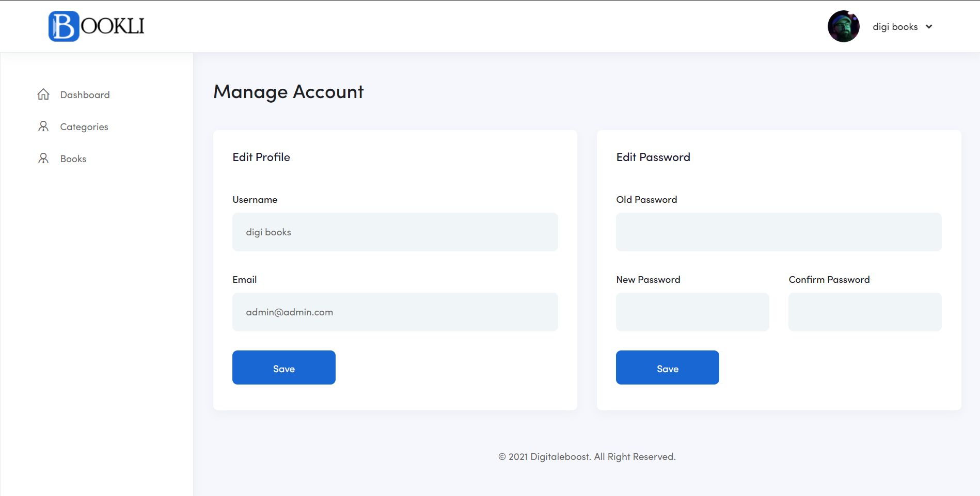
Task: Click the Books sidebar icon
Action: [x=43, y=158]
